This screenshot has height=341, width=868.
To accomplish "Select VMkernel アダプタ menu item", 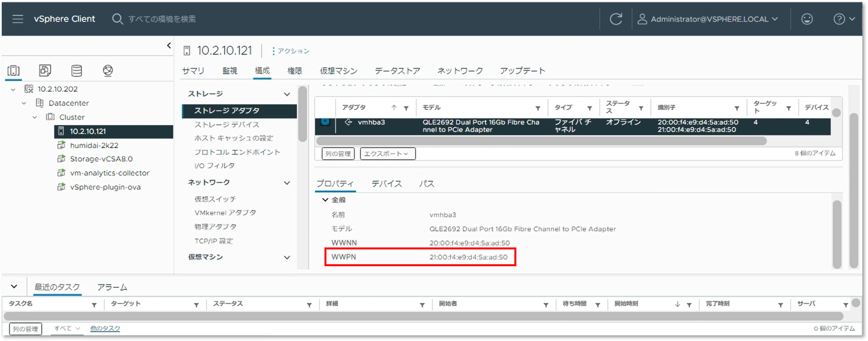I will pos(225,213).
